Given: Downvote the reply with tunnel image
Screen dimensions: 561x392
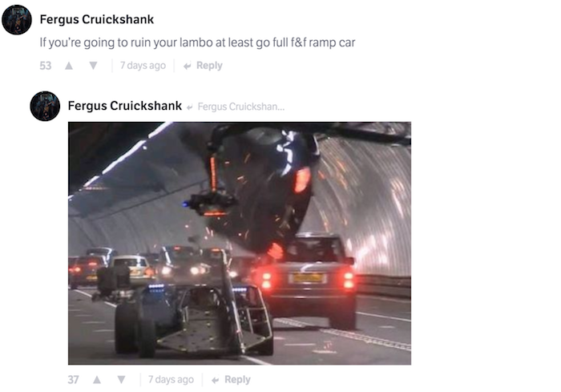Looking at the screenshot, I should (122, 379).
